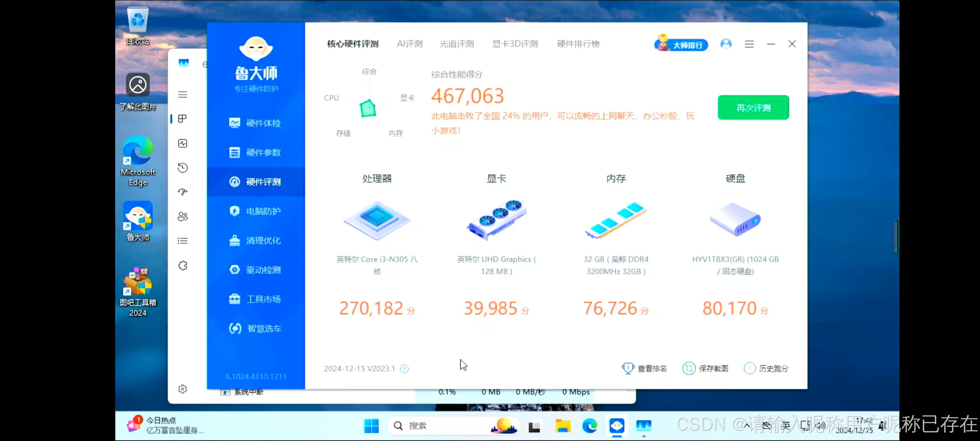Click the version help question mark icon
This screenshot has height=441, width=980.
tap(405, 369)
